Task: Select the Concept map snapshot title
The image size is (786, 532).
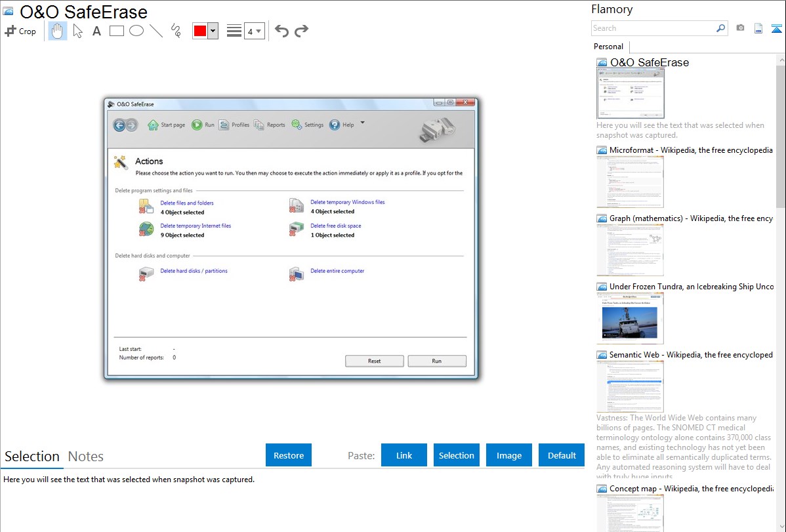Action: click(692, 488)
